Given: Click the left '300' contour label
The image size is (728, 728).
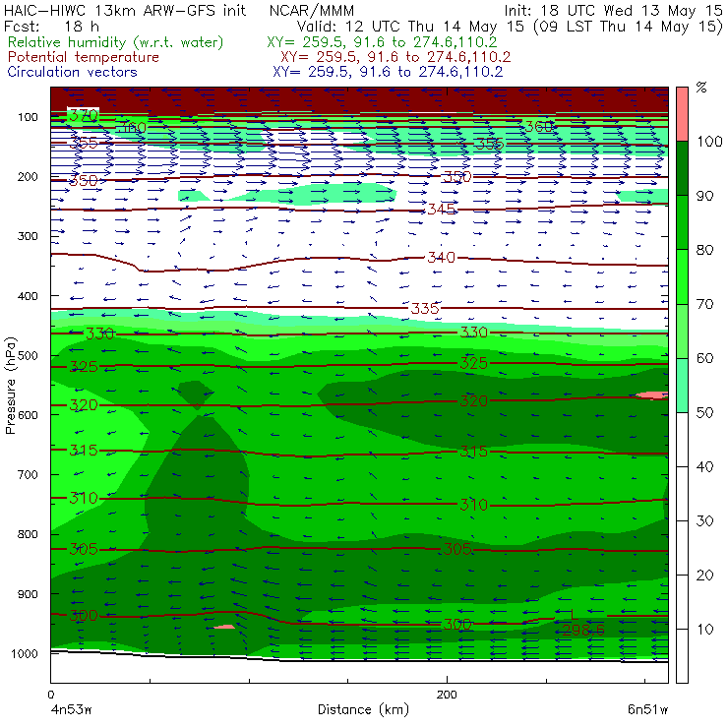Looking at the screenshot, I should coord(84,616).
